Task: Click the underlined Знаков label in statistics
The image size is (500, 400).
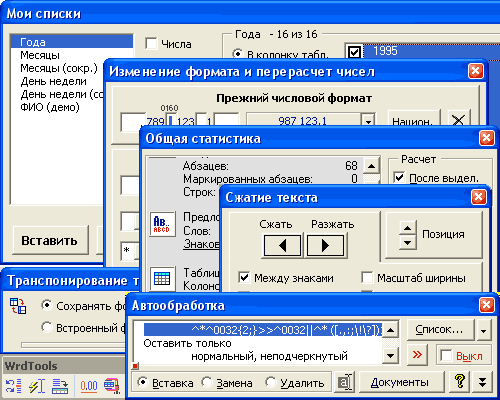Action: (x=202, y=244)
